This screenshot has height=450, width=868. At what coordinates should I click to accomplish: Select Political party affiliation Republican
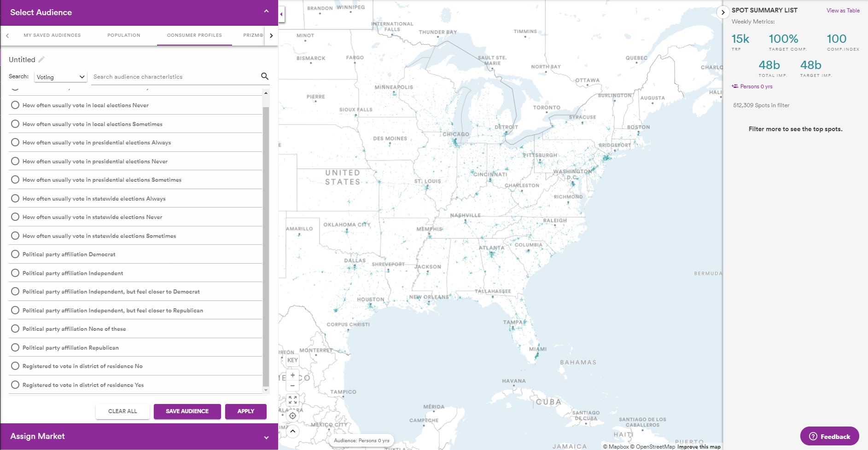[x=15, y=348]
